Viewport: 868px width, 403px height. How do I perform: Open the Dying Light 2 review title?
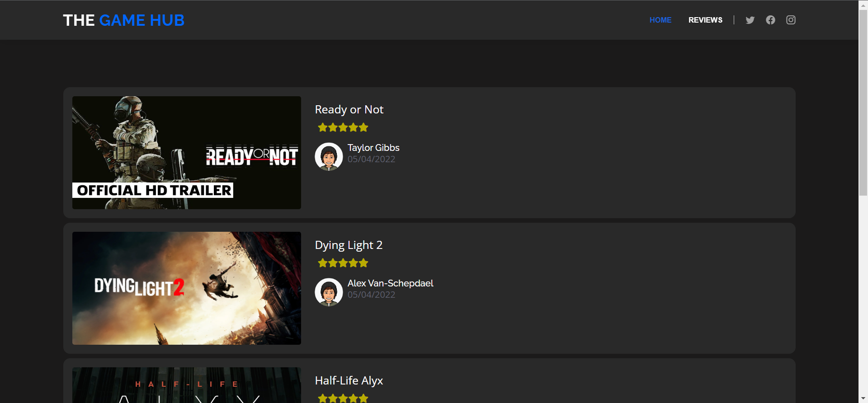click(x=349, y=245)
